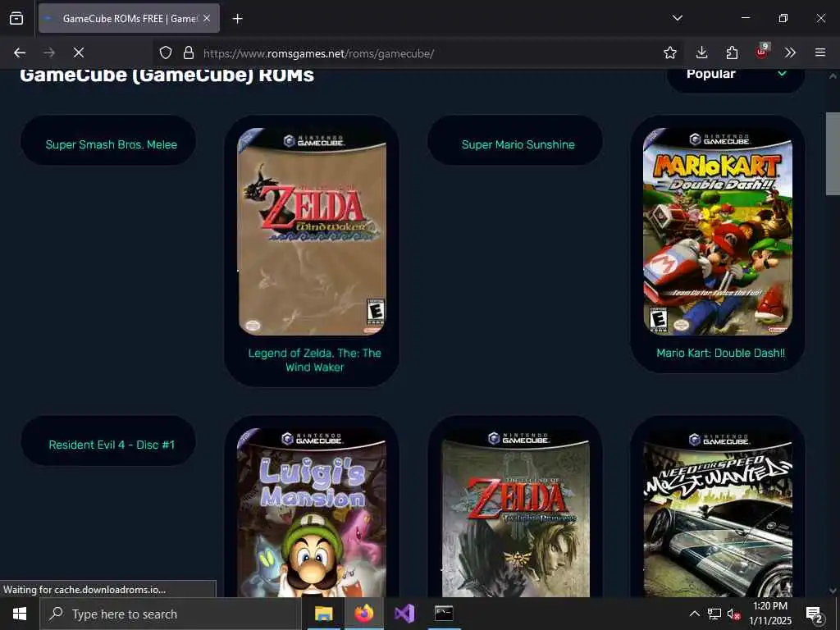Open the downloads panel
This screenshot has height=630, width=840.
tap(702, 52)
